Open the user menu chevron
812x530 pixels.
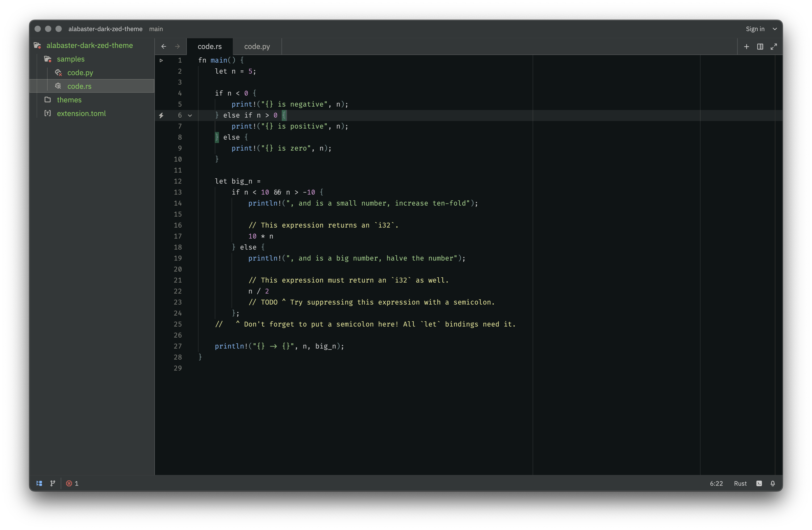(x=775, y=29)
